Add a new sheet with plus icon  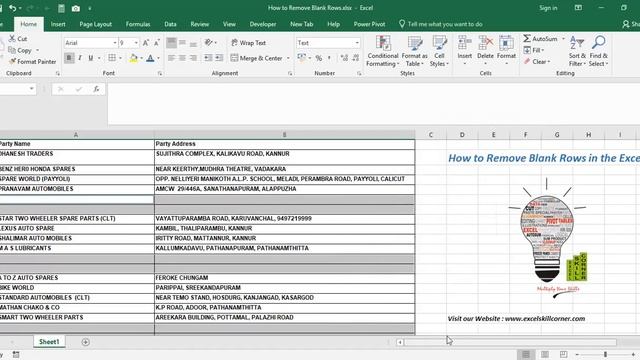pyautogui.click(x=85, y=342)
